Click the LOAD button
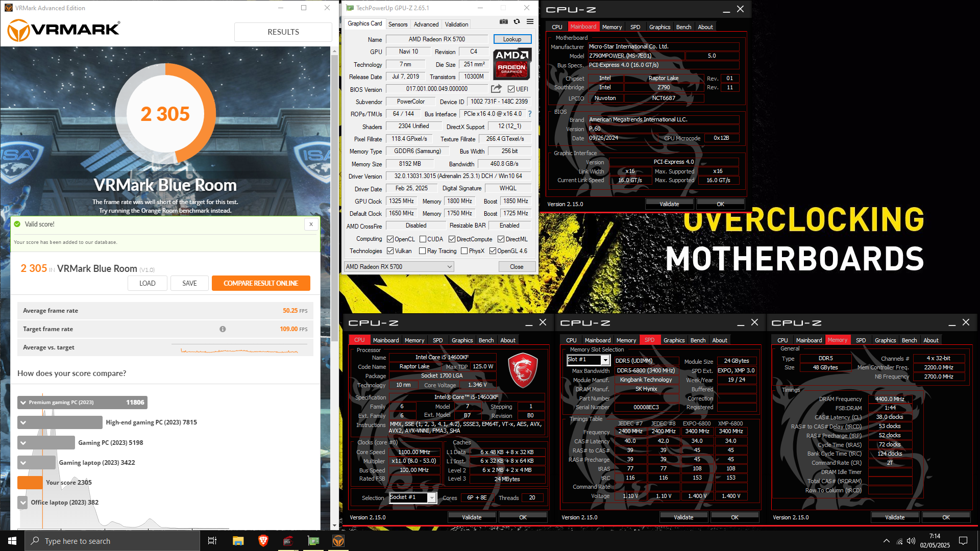The height and width of the screenshot is (551, 980). click(x=148, y=283)
